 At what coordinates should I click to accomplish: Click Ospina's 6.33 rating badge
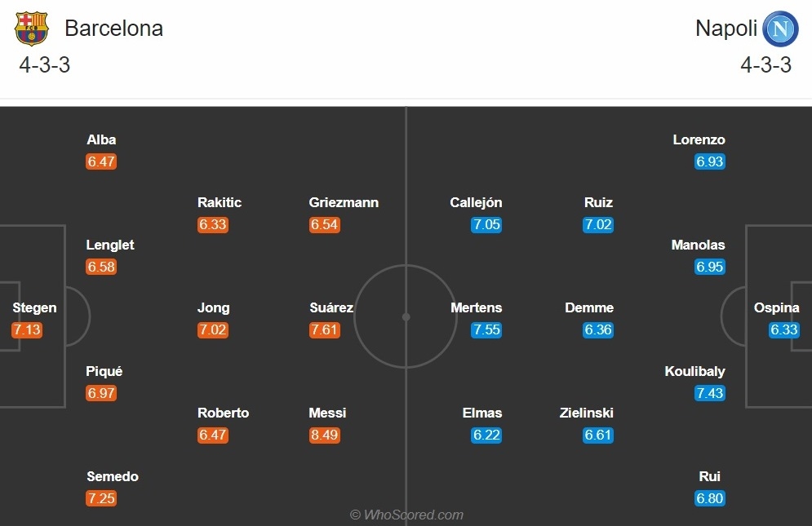(x=784, y=329)
